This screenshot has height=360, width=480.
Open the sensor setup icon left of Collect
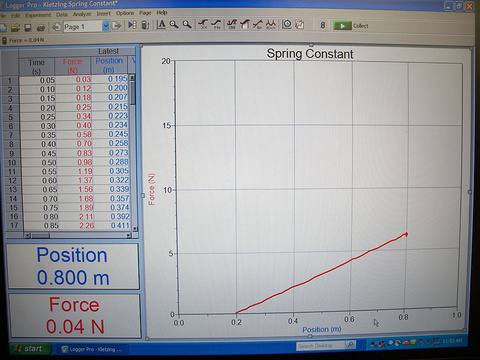click(x=323, y=25)
